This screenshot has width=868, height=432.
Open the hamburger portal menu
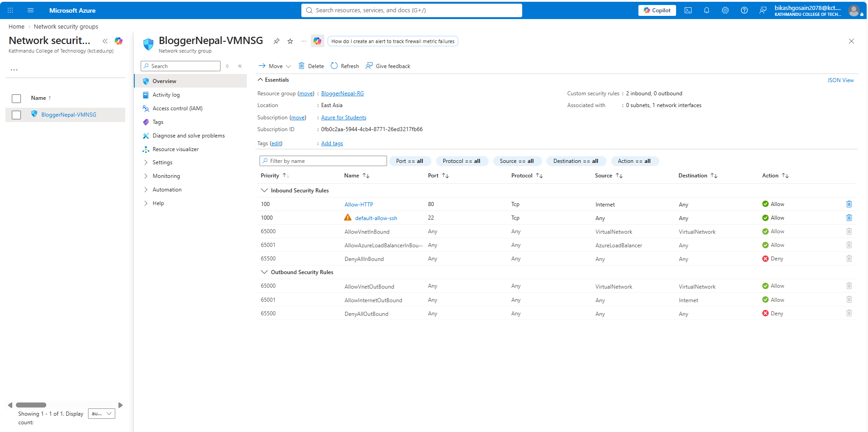tap(30, 10)
